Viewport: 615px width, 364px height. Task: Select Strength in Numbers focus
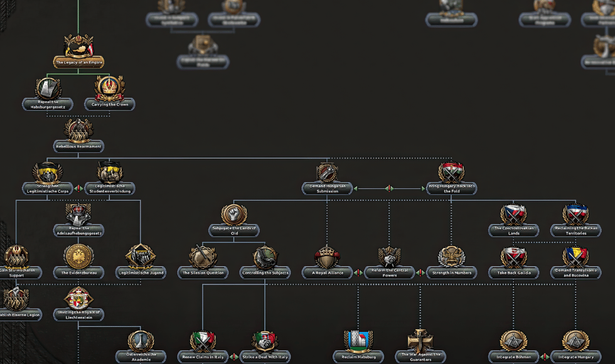coord(451,262)
